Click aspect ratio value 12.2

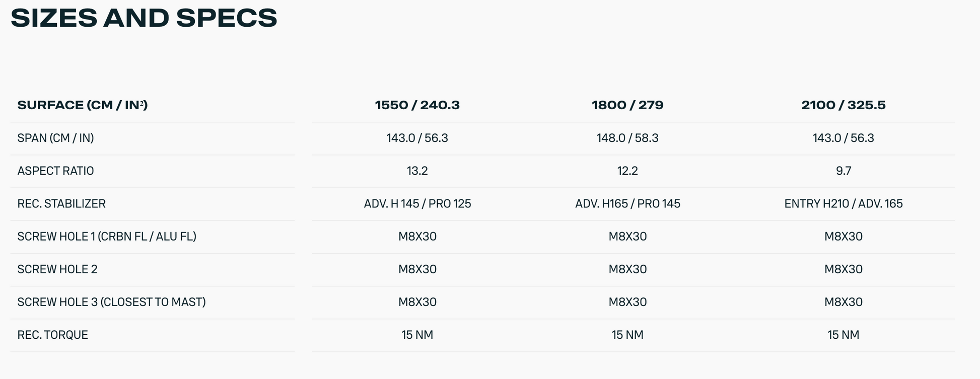(x=627, y=171)
